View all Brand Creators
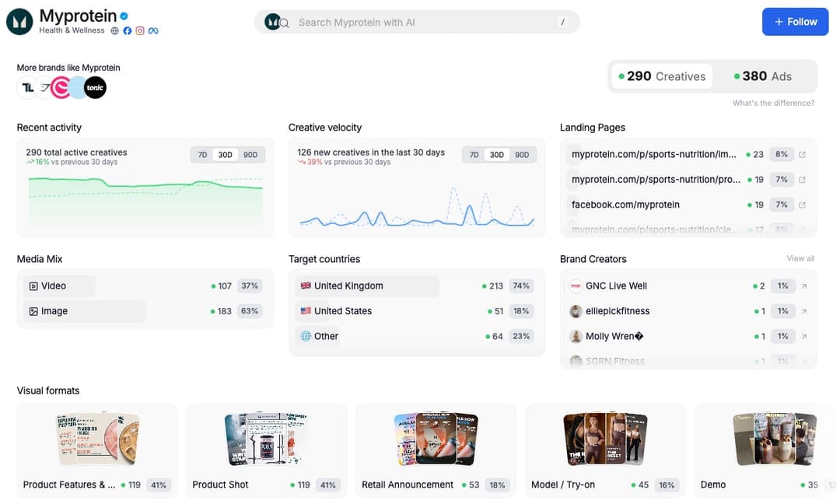This screenshot has width=840, height=504. pyautogui.click(x=800, y=259)
